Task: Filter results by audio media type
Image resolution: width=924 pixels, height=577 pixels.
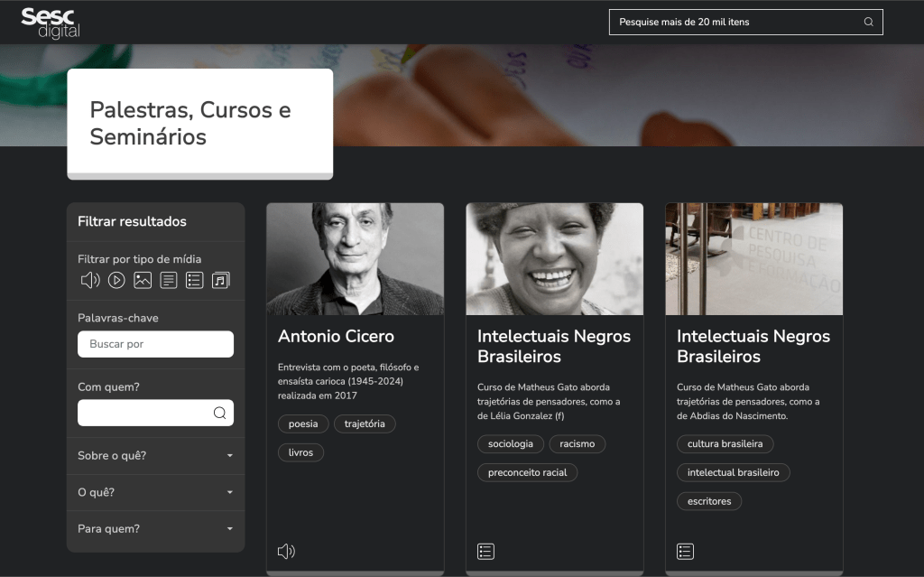Action: pos(90,280)
